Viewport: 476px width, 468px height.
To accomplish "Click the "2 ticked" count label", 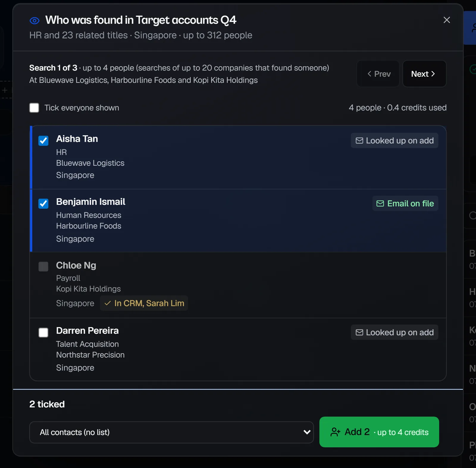I will 47,404.
